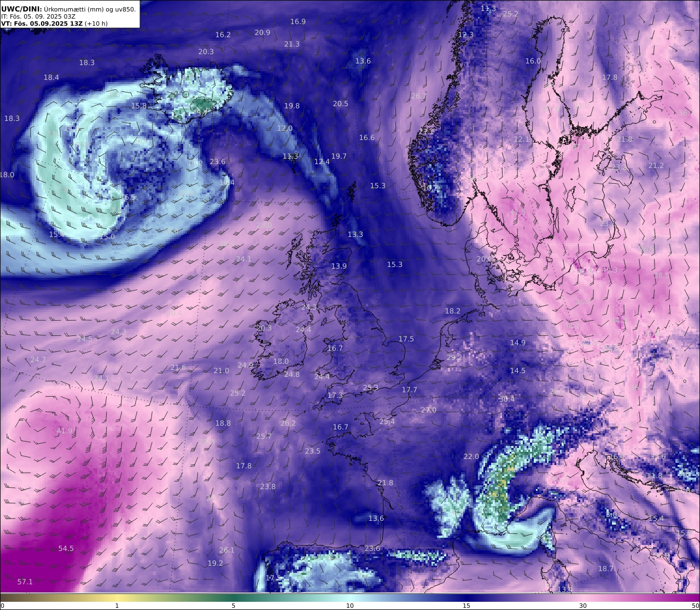The width and height of the screenshot is (700, 610).
Task: Click the map value 25.3
Action: click(x=371, y=388)
